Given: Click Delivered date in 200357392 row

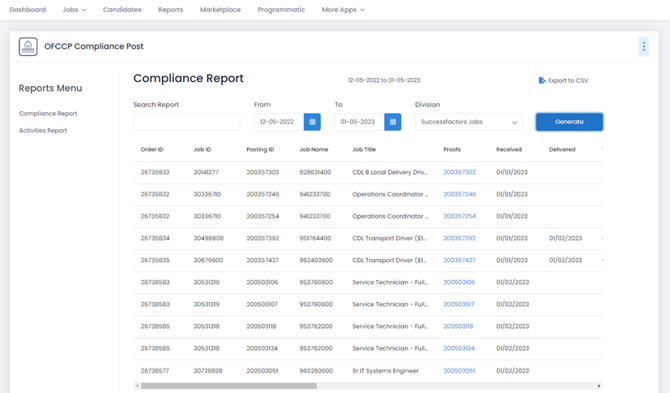Looking at the screenshot, I should [x=565, y=238].
